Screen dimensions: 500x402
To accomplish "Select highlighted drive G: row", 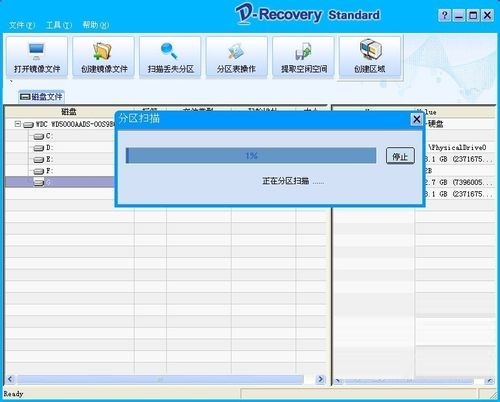I will [x=60, y=182].
